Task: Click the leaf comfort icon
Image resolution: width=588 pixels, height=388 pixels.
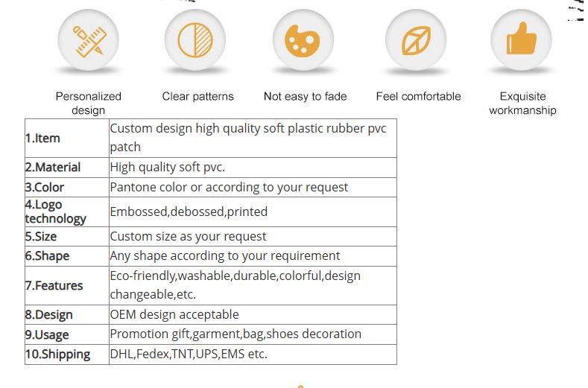Action: (x=416, y=40)
